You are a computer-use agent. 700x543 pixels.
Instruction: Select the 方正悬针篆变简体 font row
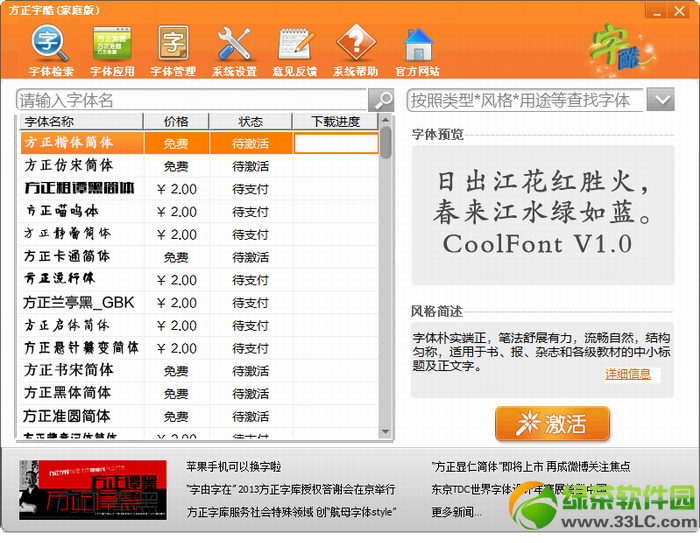click(x=200, y=348)
